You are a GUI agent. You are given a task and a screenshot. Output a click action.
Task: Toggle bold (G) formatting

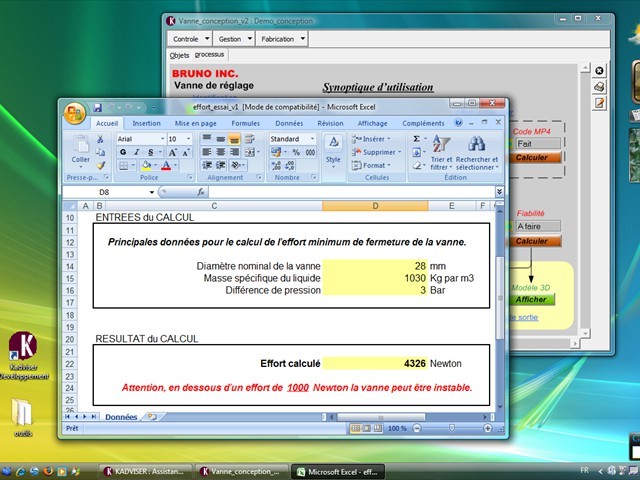(x=123, y=152)
